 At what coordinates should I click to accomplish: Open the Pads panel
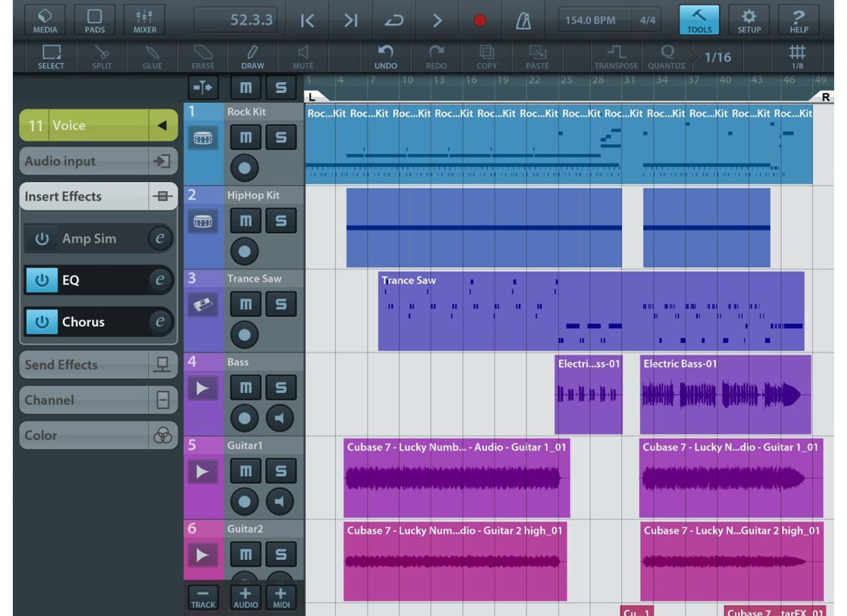(95, 20)
